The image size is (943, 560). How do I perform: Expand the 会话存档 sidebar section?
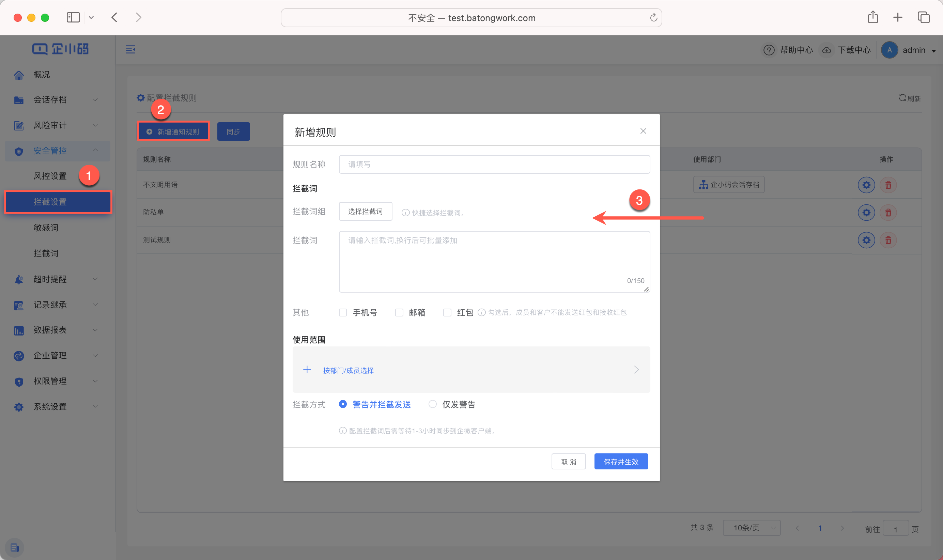point(57,99)
